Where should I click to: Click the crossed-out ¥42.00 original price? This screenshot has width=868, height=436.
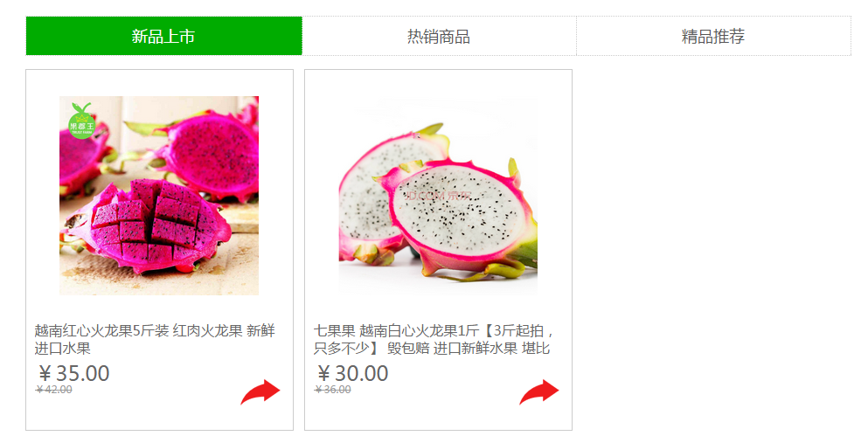pyautogui.click(x=53, y=390)
